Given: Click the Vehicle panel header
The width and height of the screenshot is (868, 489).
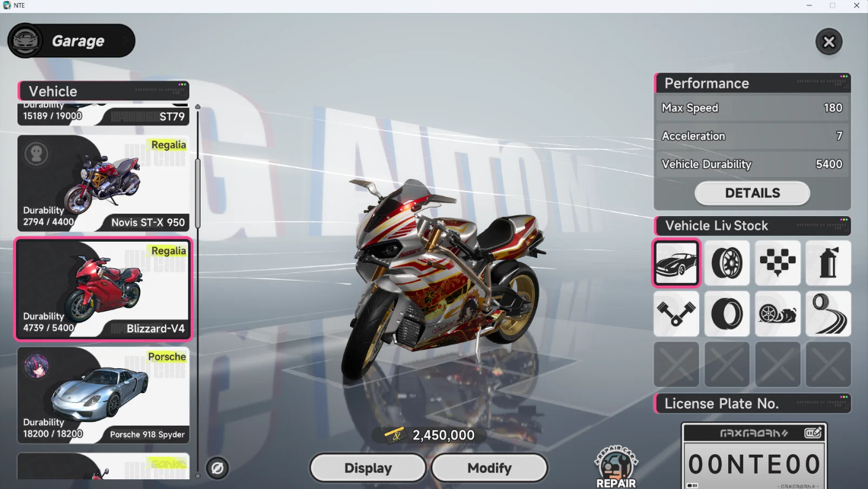Looking at the screenshot, I should [x=103, y=90].
